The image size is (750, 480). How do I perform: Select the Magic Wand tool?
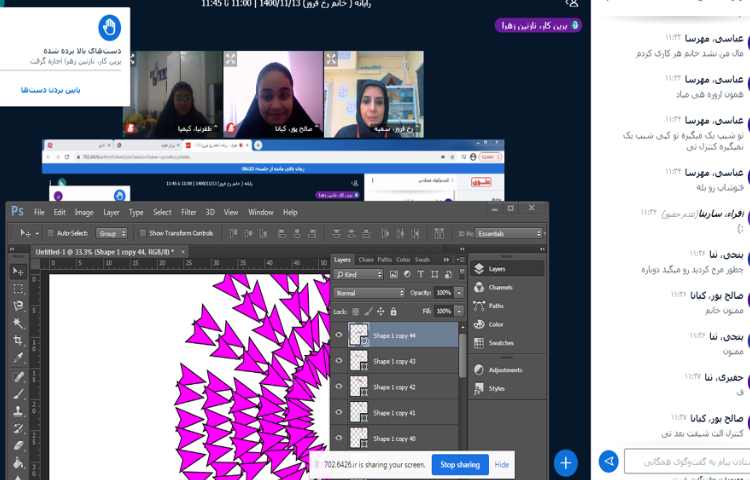[18, 323]
